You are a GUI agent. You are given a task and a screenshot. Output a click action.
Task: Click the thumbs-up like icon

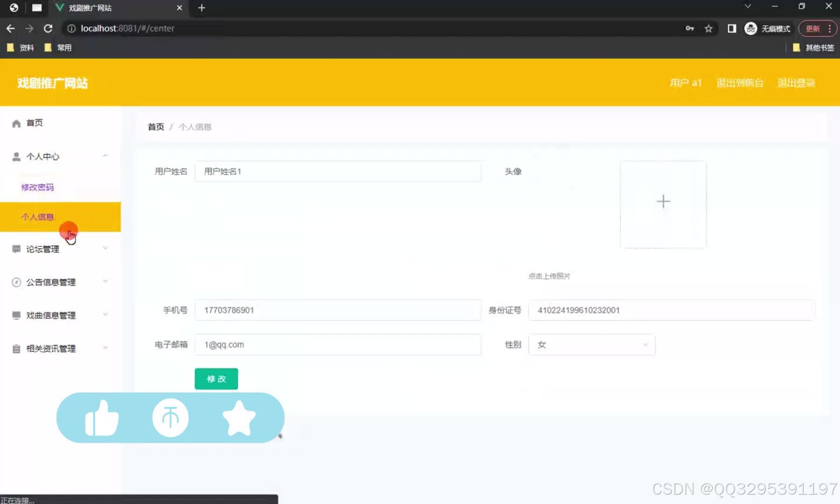coord(102,418)
